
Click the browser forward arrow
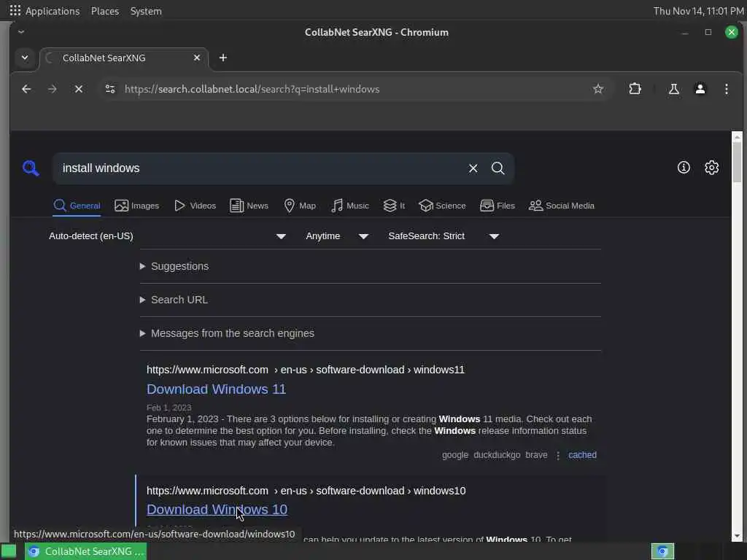[53, 89]
